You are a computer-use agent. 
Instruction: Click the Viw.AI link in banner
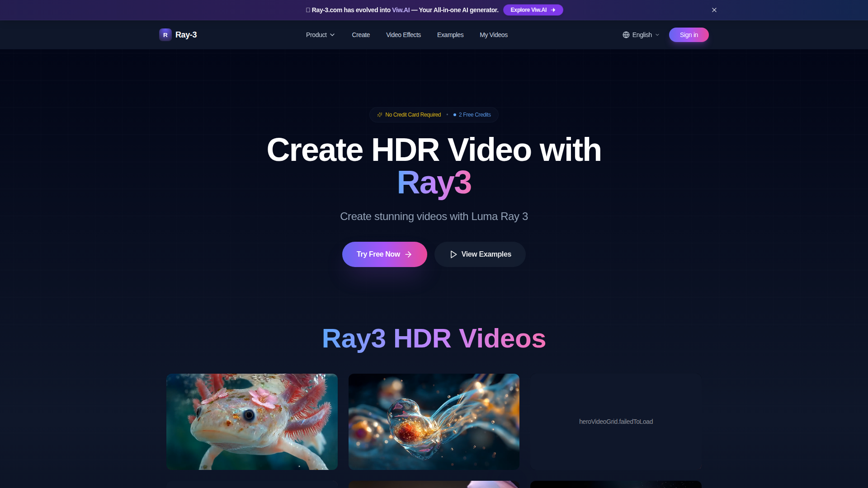(x=401, y=10)
